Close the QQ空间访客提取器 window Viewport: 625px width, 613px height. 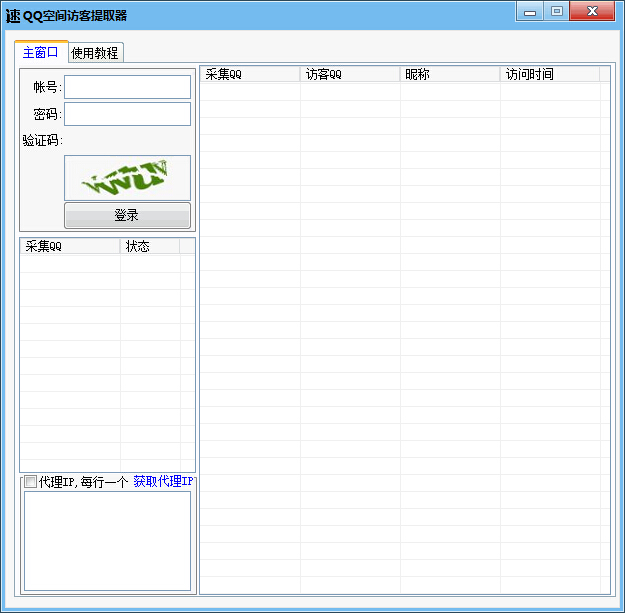coord(592,11)
